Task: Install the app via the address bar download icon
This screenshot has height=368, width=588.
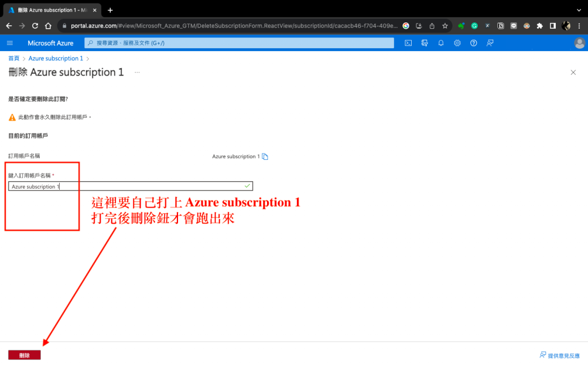Action: pyautogui.click(x=419, y=26)
